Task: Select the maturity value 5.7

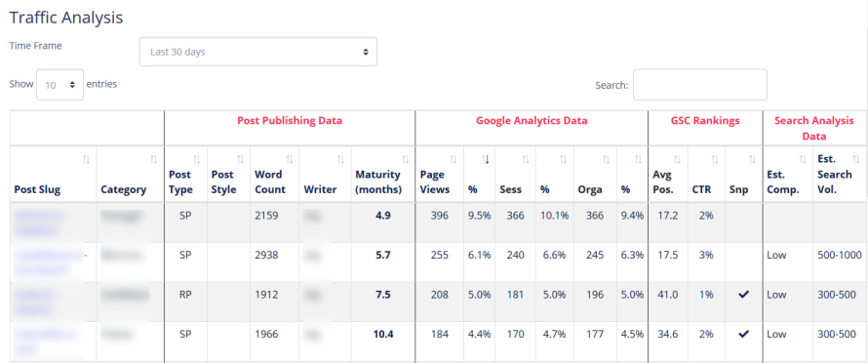Action: (x=383, y=255)
